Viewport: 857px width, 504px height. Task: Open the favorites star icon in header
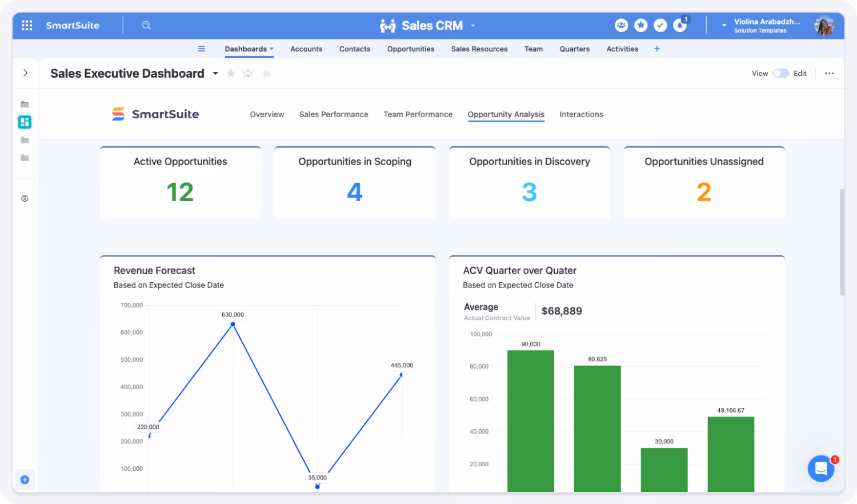(x=640, y=25)
